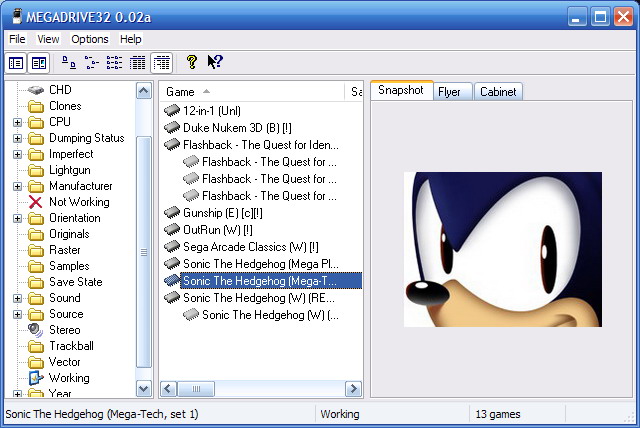Viewport: 640px width, 428px height.
Task: Expand the Sound folder
Action: click(17, 298)
